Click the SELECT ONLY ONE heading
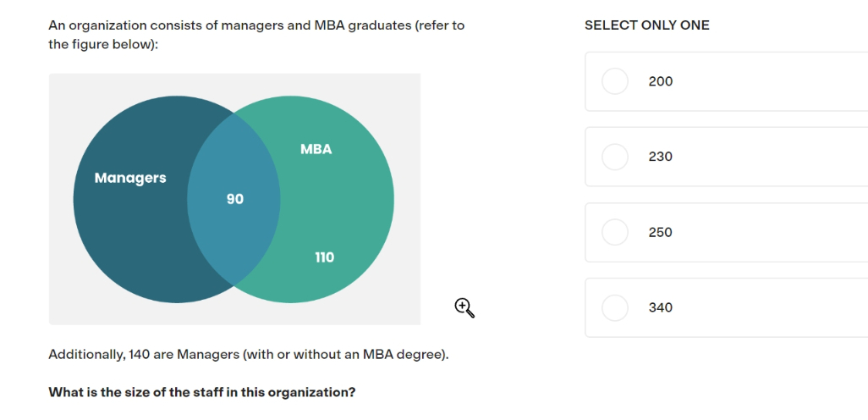The width and height of the screenshot is (868, 420). pyautogui.click(x=647, y=25)
